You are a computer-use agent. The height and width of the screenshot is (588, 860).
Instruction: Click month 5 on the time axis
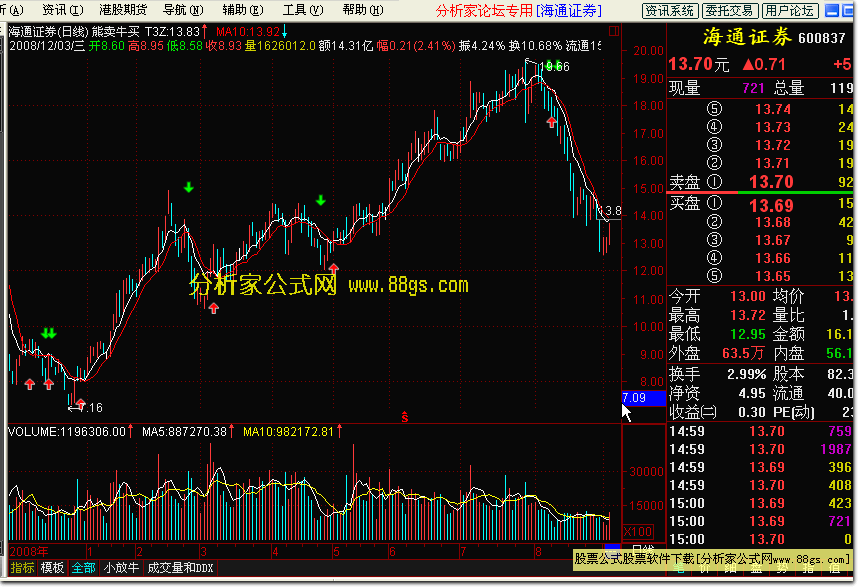point(336,552)
